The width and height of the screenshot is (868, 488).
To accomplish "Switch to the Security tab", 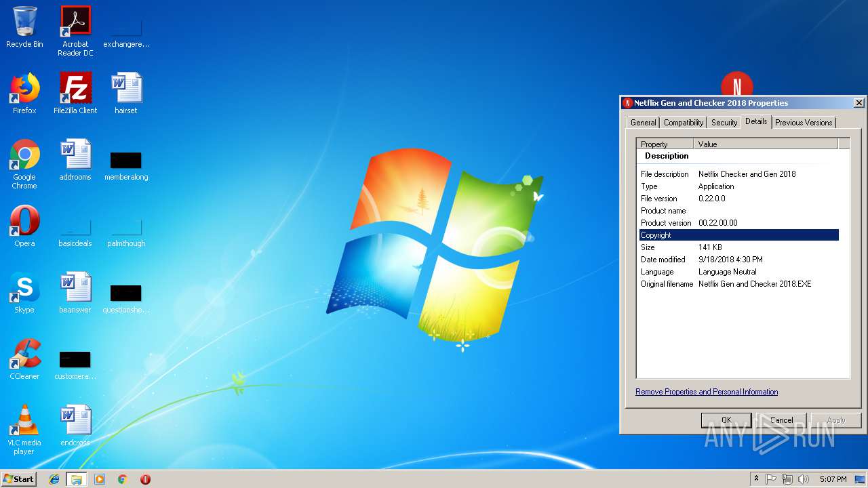I will pos(724,123).
